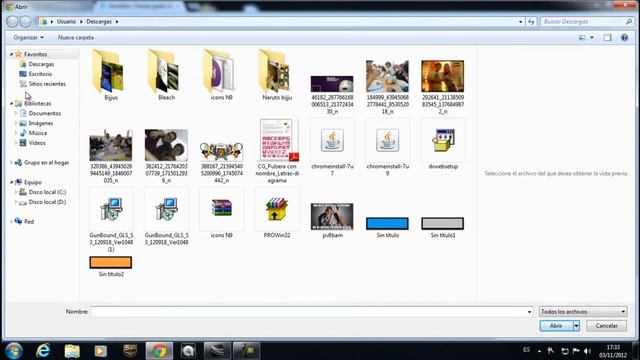
Task: Click into the Nombre filename field
Action: coord(308,312)
